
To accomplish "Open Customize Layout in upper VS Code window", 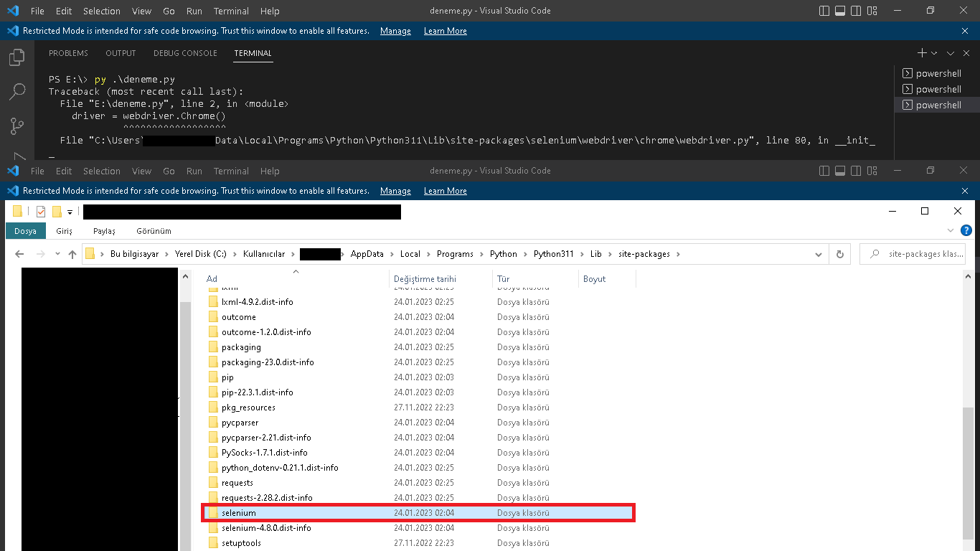I will coord(872,11).
